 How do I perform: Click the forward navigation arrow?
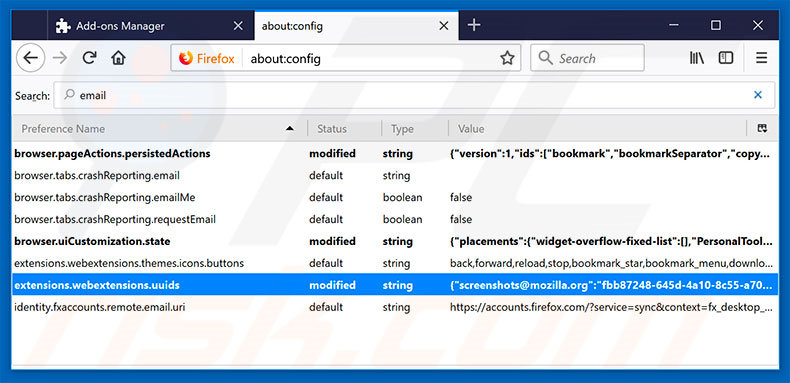pos(60,58)
